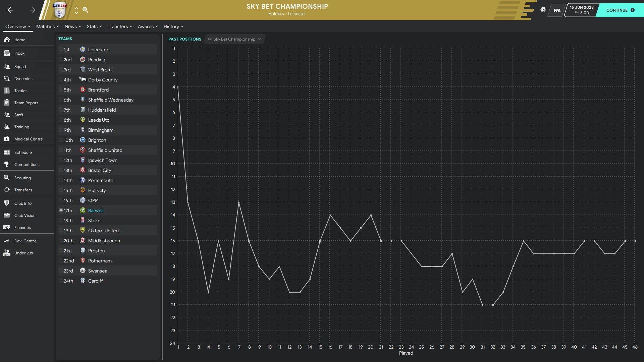Screen dimensions: 644x362
Task: Select the Sheffield United row
Action: (108, 150)
